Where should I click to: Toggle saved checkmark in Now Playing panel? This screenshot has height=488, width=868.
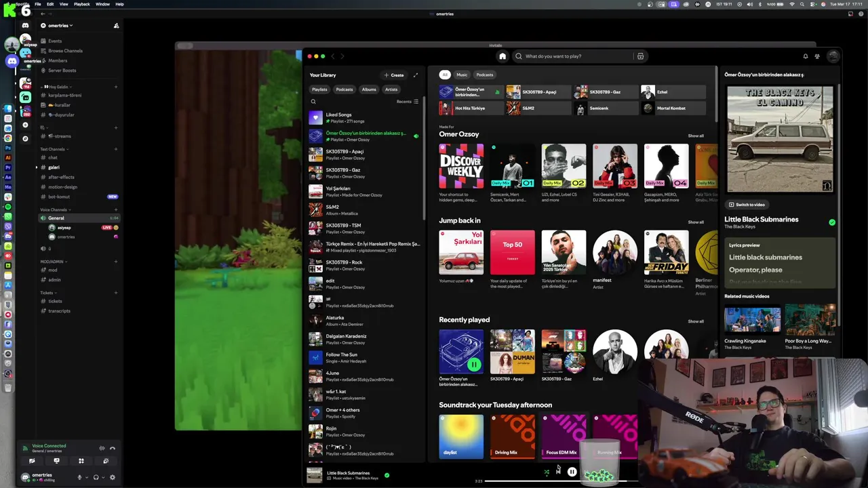pyautogui.click(x=832, y=222)
